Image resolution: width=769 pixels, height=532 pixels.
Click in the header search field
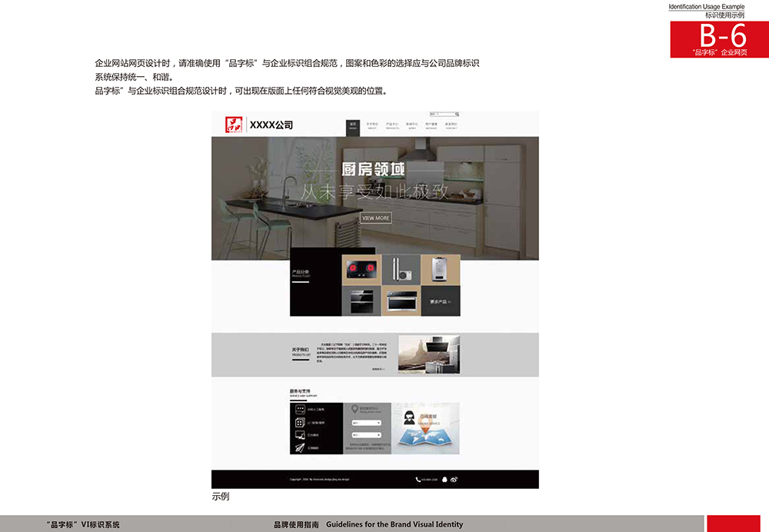(441, 115)
